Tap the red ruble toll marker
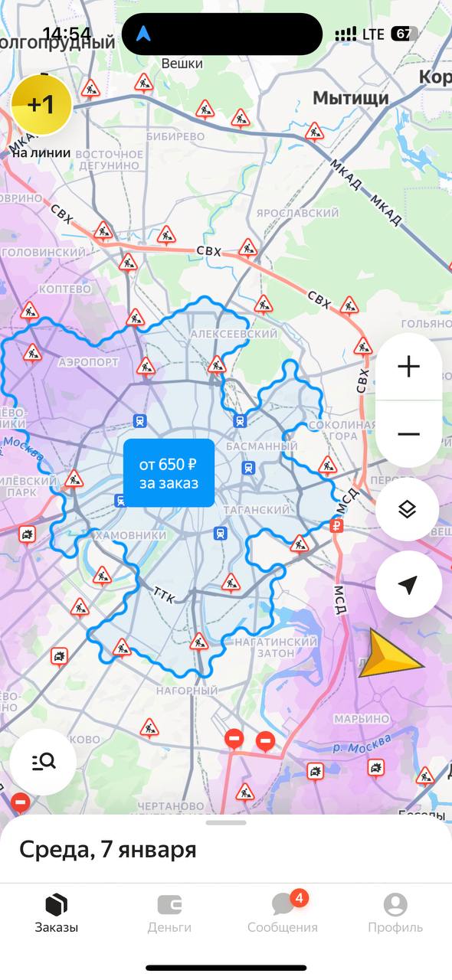The height and width of the screenshot is (980, 452). (x=336, y=525)
